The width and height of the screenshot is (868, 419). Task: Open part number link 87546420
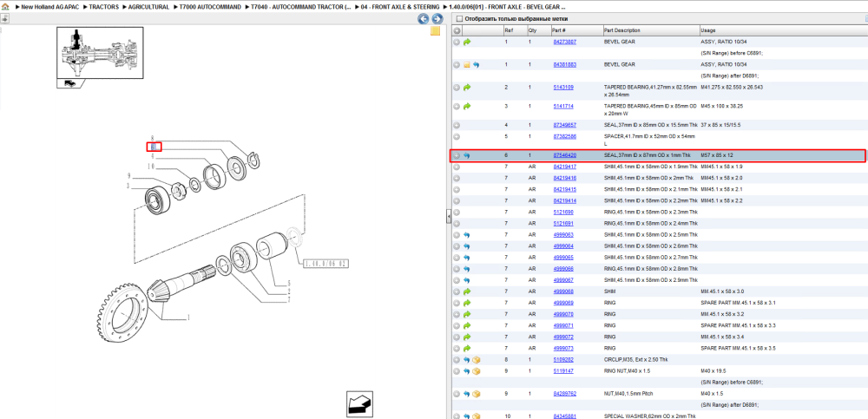pyautogui.click(x=565, y=155)
